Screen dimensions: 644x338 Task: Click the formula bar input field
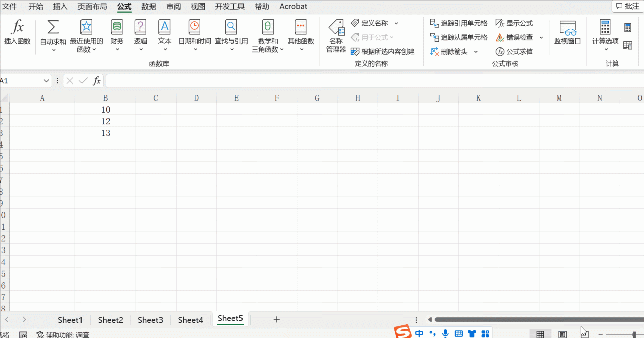pos(374,81)
